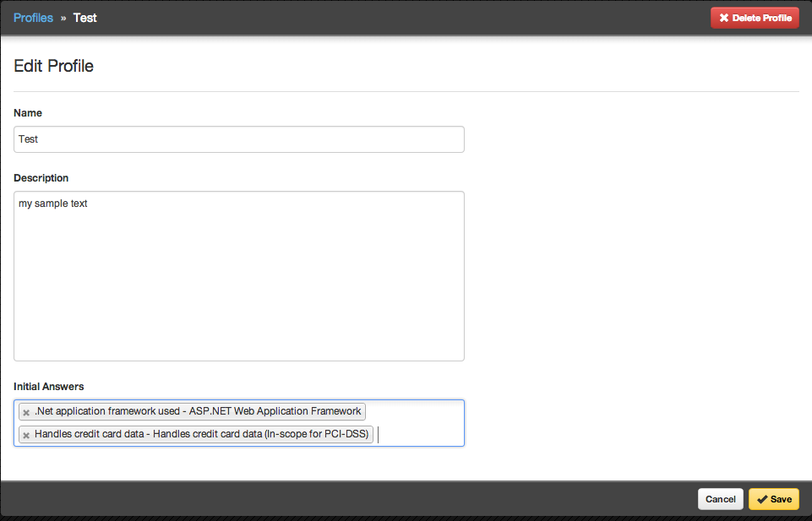The width and height of the screenshot is (812, 521).
Task: Focus the Name text field
Action: pyautogui.click(x=239, y=139)
